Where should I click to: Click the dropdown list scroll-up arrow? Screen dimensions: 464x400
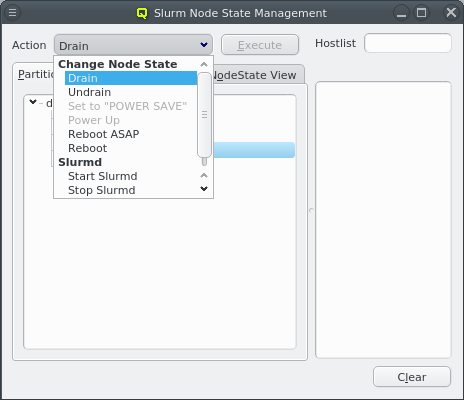point(204,64)
